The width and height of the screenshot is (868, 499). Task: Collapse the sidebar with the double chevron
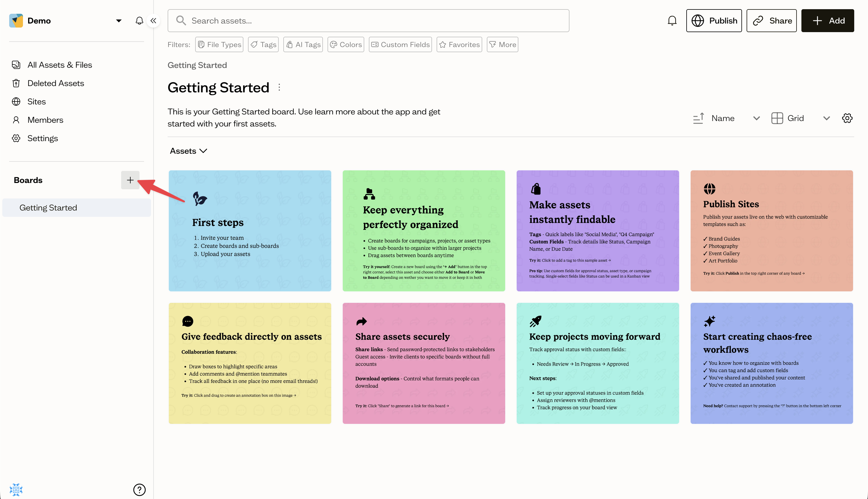coord(153,21)
